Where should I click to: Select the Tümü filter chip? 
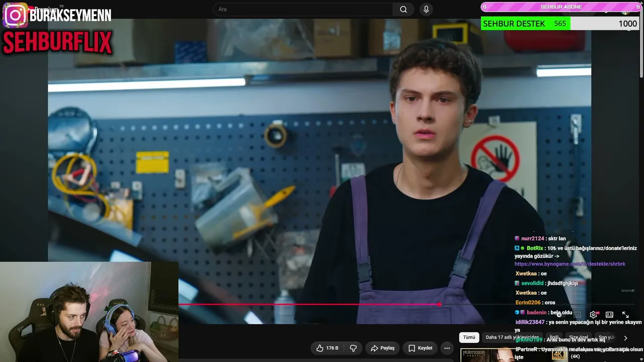[x=469, y=337]
